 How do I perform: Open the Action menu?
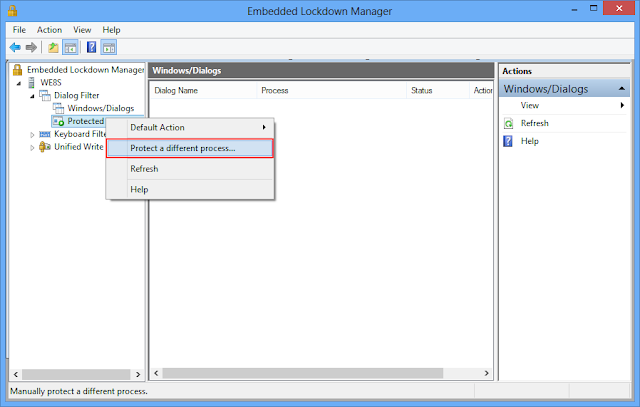pos(49,30)
